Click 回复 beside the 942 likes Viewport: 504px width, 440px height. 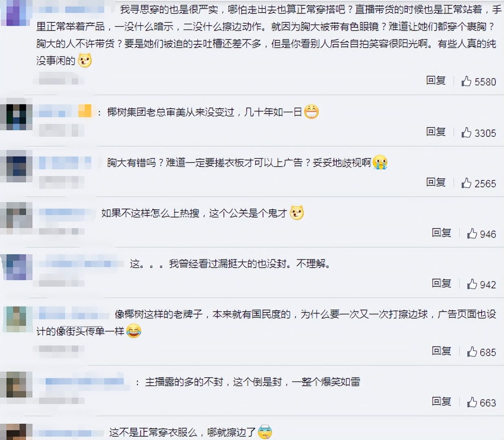tap(441, 284)
